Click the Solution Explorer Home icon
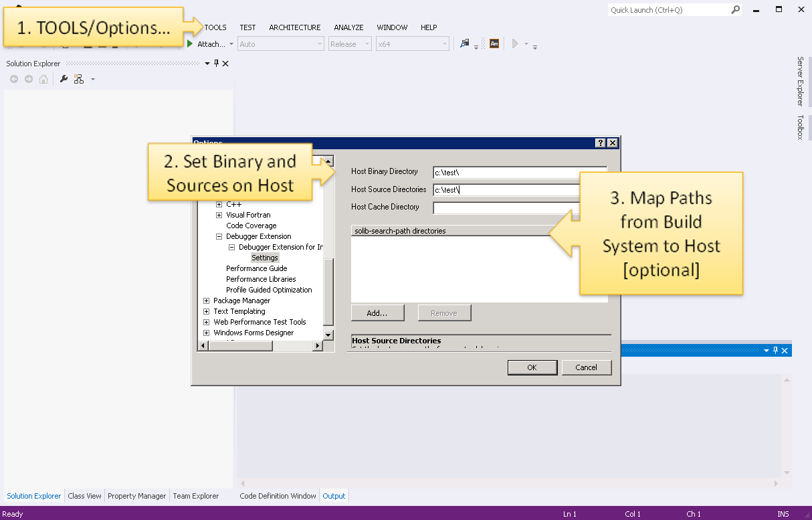812x520 pixels. 43,79
